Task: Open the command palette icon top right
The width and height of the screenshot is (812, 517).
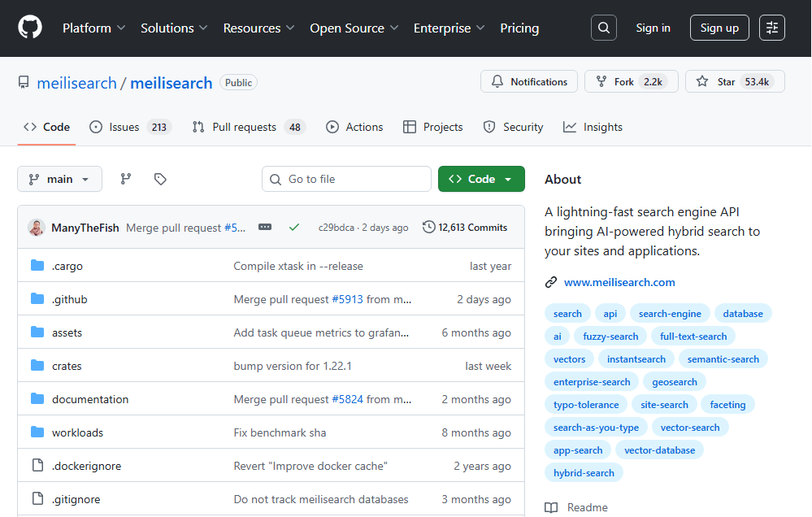Action: coord(771,27)
